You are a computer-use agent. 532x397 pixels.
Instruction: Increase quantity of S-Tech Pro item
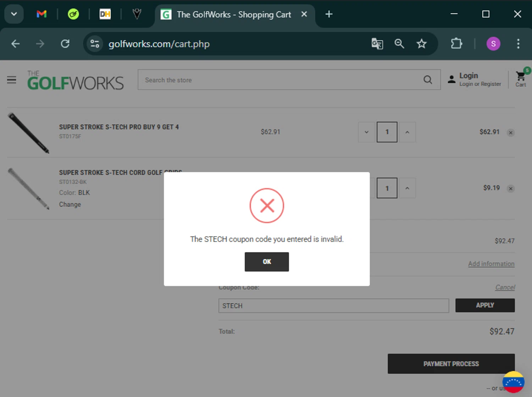[407, 132]
